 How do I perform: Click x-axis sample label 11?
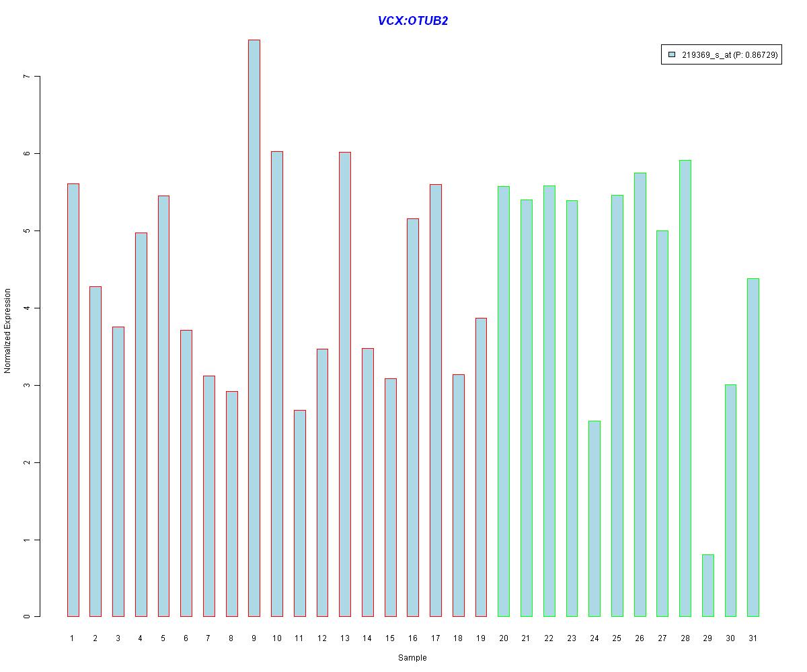pyautogui.click(x=300, y=638)
